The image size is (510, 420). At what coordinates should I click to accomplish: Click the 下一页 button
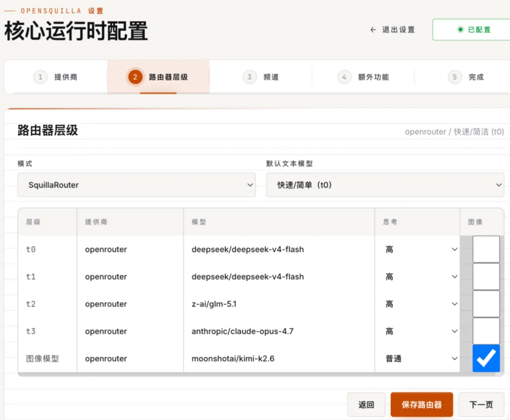tap(481, 404)
